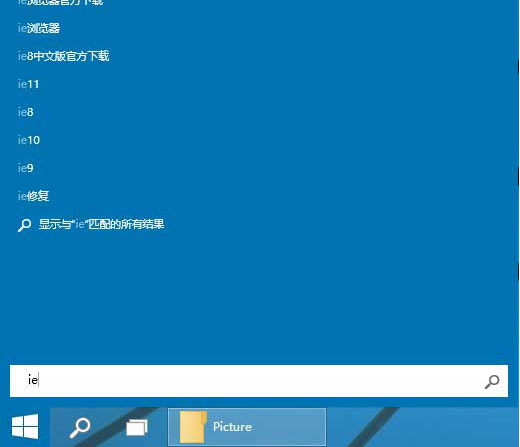
Task: Pick the "ie11" search suggestion
Action: tap(28, 84)
